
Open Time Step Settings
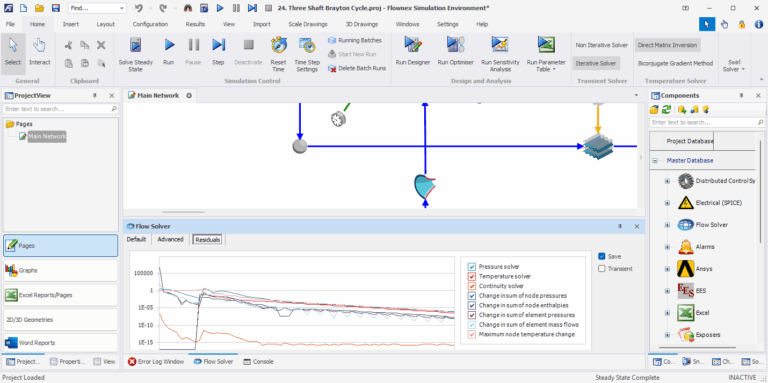307,54
